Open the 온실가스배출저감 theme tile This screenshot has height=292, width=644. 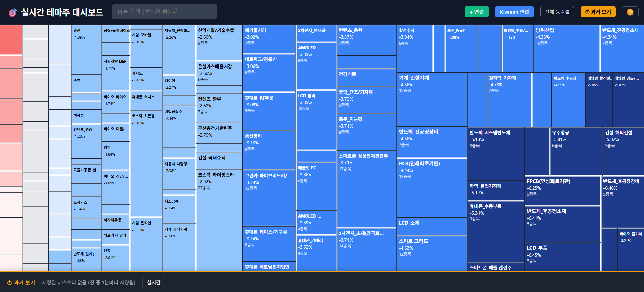[x=219, y=73]
